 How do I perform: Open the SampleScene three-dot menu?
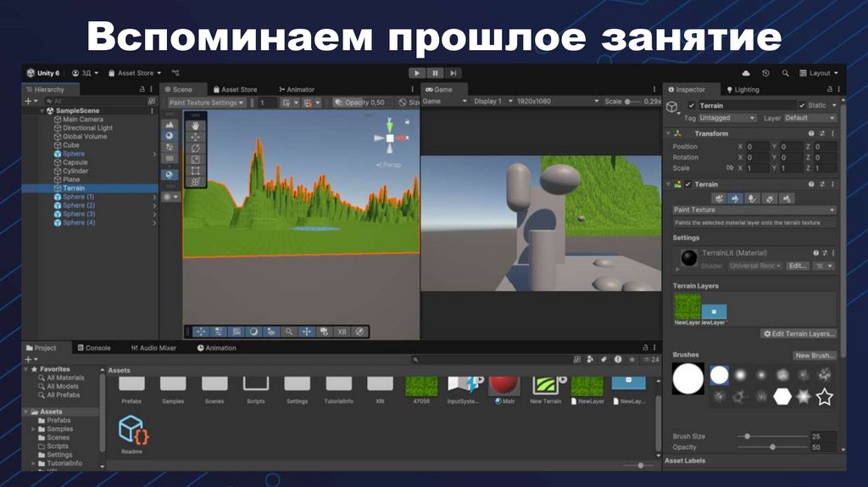[x=152, y=111]
